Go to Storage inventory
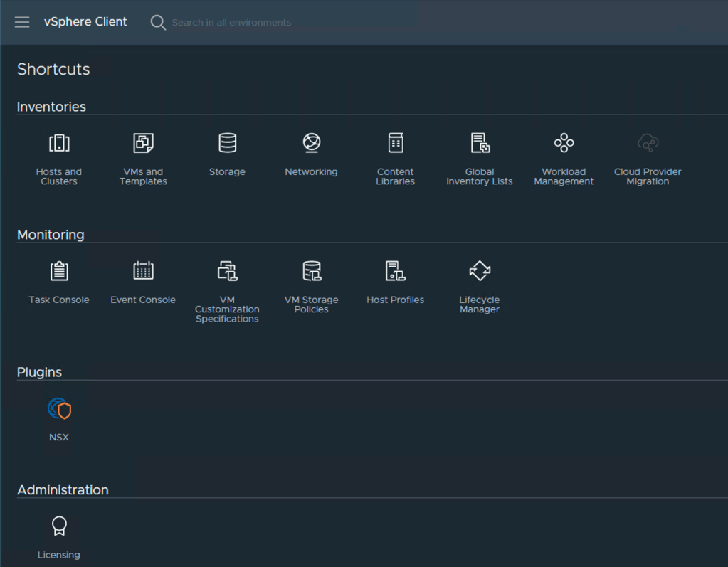Viewport: 728px width, 567px height. (227, 144)
